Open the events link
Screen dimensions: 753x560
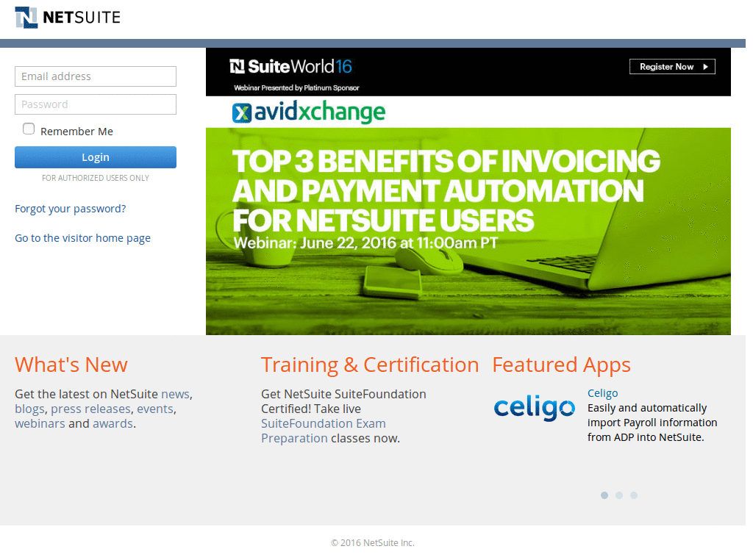pos(155,409)
